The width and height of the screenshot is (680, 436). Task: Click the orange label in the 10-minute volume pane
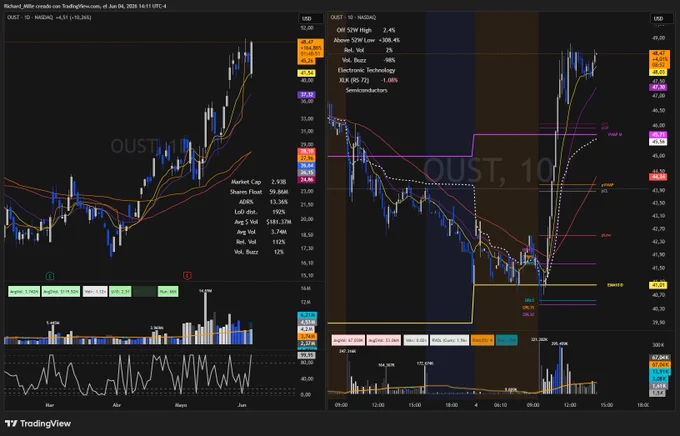[482, 341]
